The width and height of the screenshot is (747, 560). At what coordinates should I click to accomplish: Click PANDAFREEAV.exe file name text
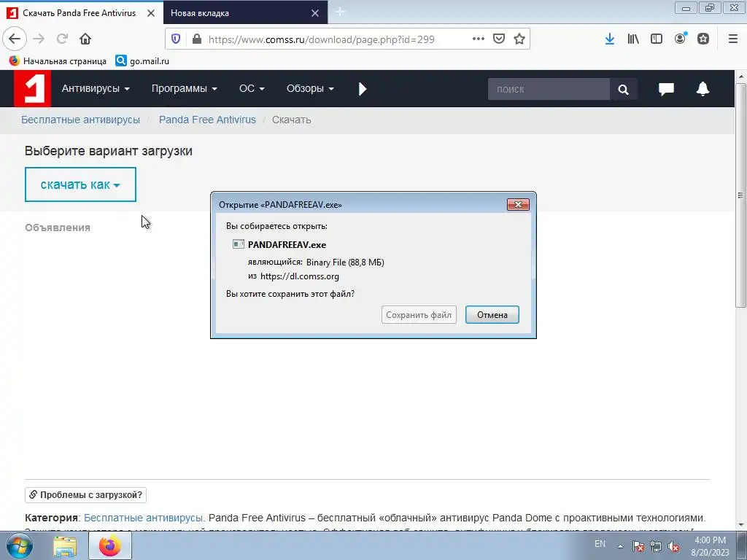(287, 245)
